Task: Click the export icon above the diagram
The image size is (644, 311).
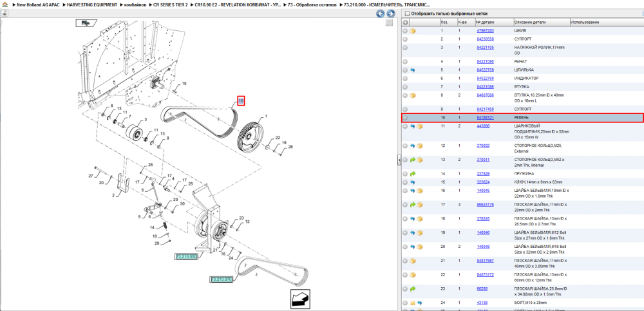Action: click(4, 13)
